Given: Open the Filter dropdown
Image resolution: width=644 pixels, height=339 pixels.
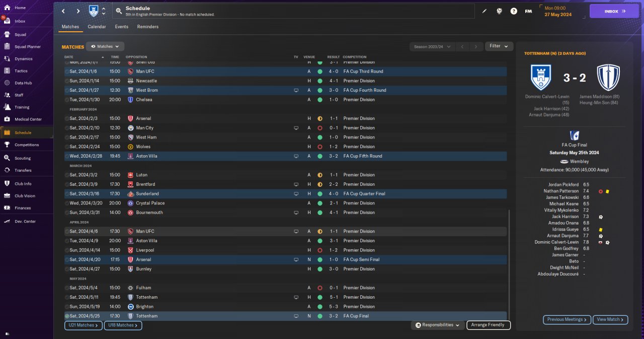Looking at the screenshot, I should [499, 46].
